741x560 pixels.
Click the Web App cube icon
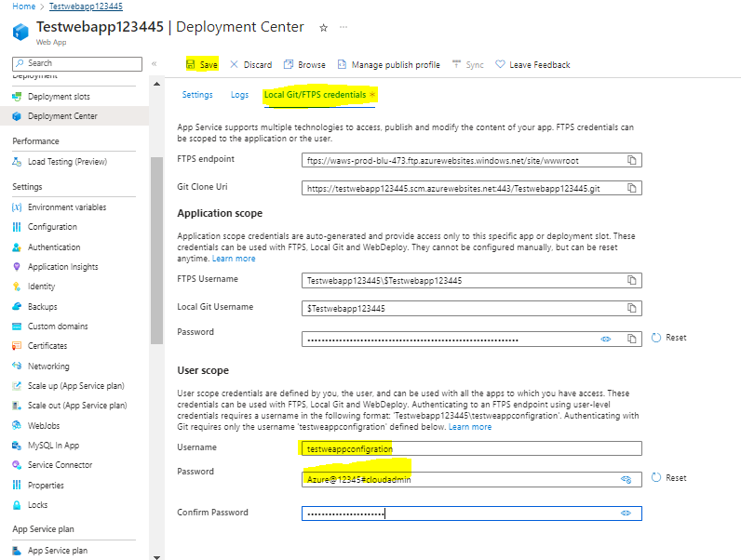(x=20, y=33)
